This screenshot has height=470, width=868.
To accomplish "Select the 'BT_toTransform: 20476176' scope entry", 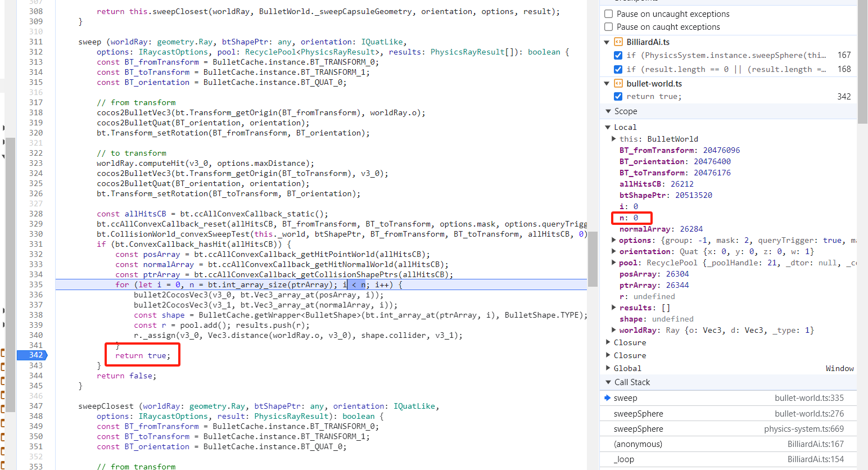I will pyautogui.click(x=675, y=173).
